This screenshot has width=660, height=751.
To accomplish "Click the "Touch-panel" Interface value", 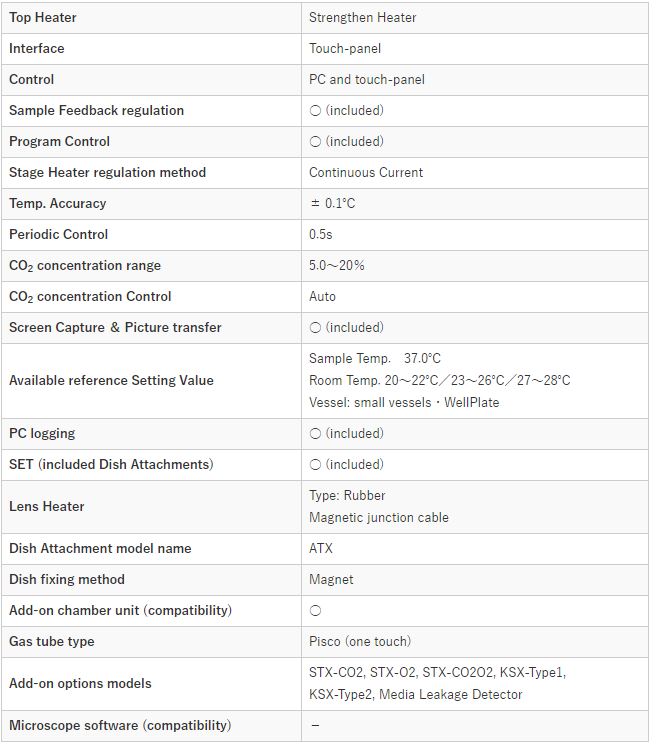I will click(344, 48).
